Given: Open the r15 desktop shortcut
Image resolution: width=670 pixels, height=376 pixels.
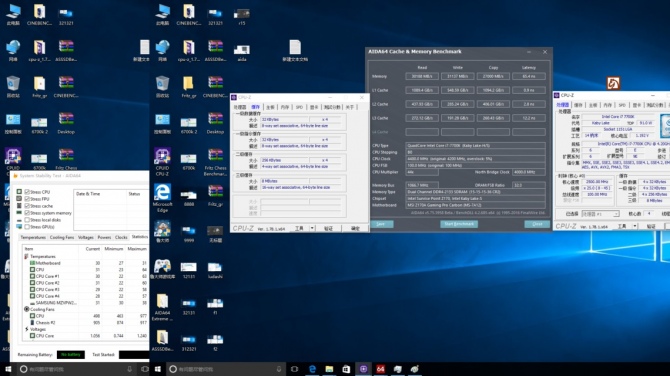Looking at the screenshot, I should (242, 16).
